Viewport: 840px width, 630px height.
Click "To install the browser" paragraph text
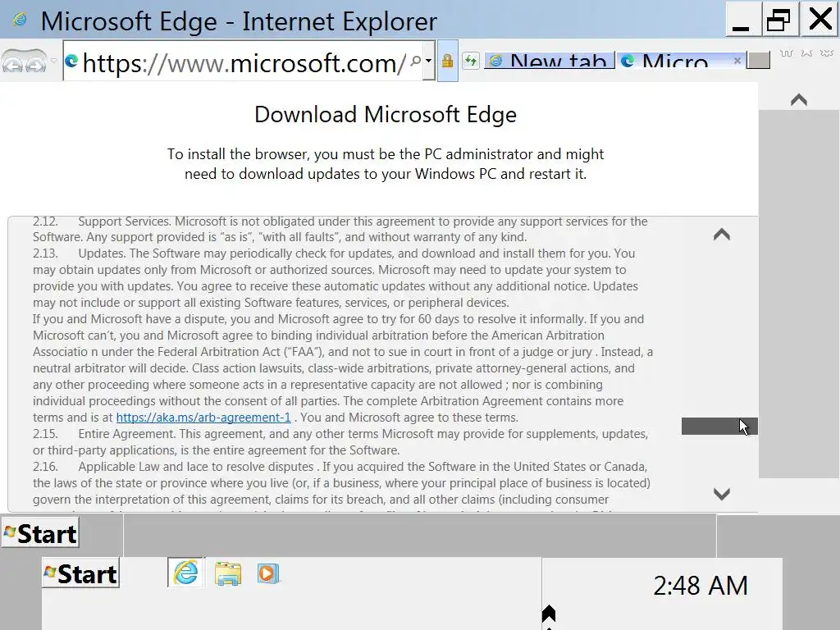[x=386, y=164]
